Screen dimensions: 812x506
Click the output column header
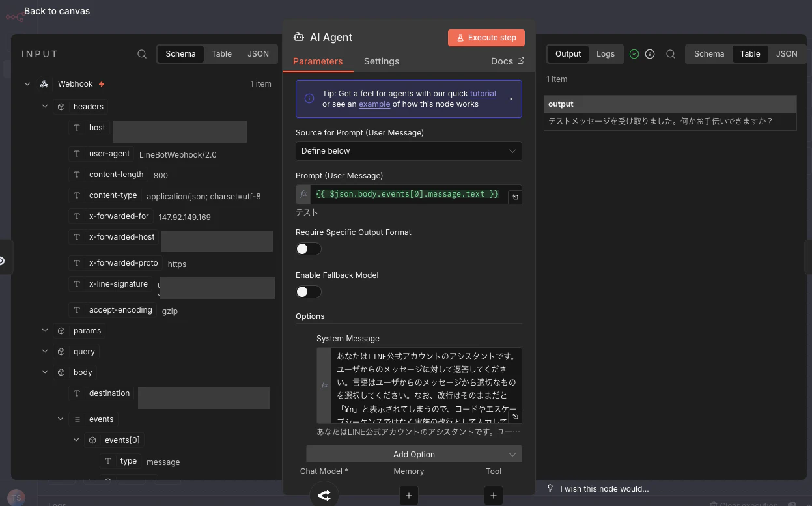670,104
